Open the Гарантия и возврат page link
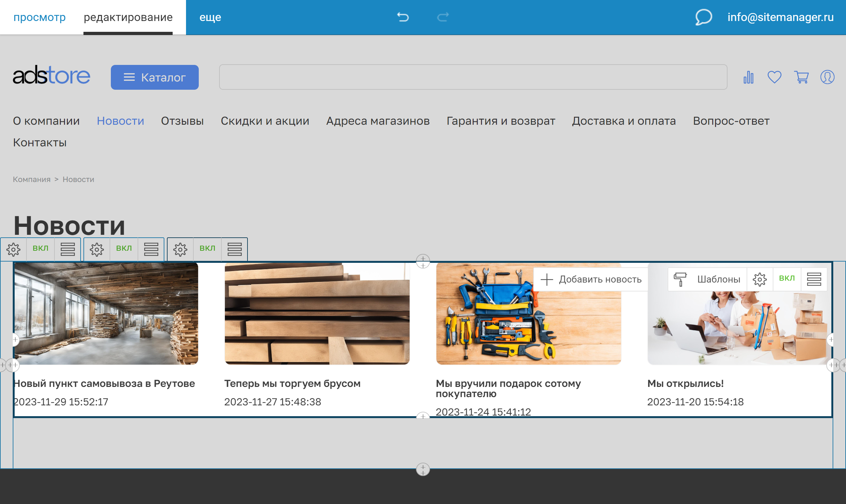 pos(501,121)
